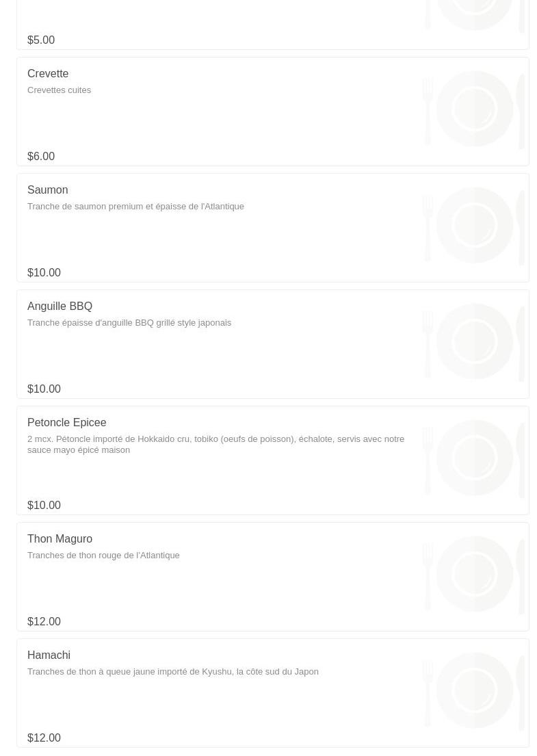Click the Anguille BBQ plate image
This screenshot has height=756, width=537.
pyautogui.click(x=474, y=342)
